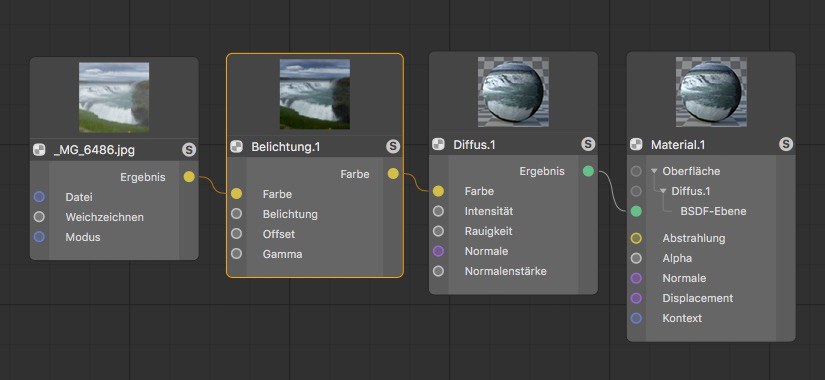Click the S solo icon on Belichtung.1 node
Image resolution: width=825 pixels, height=380 pixels.
coord(393,147)
